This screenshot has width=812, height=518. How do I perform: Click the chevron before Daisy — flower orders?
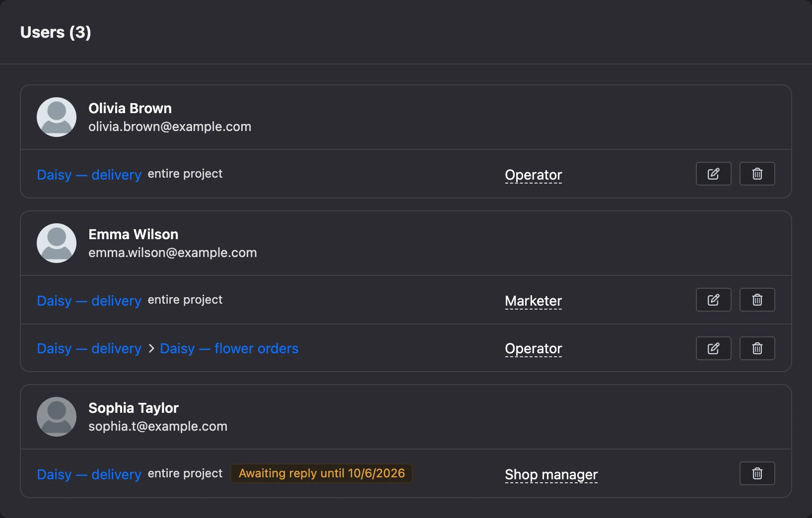tap(151, 349)
